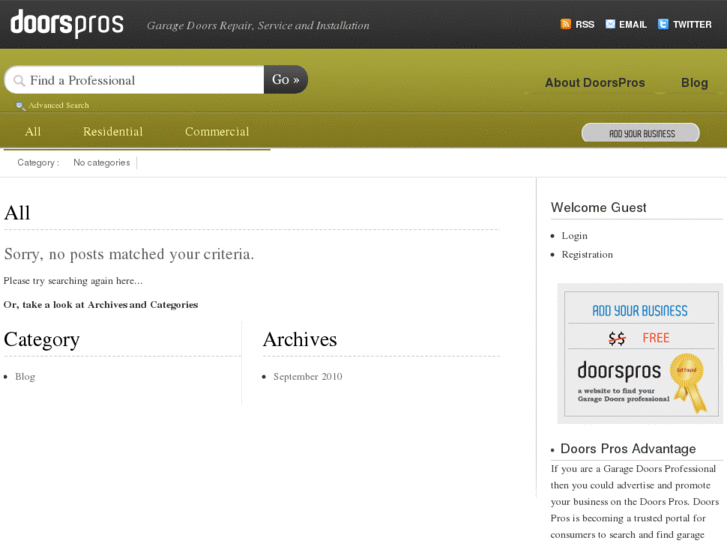Open About DoorsPros menu item
The height and width of the screenshot is (545, 727).
[x=595, y=83]
